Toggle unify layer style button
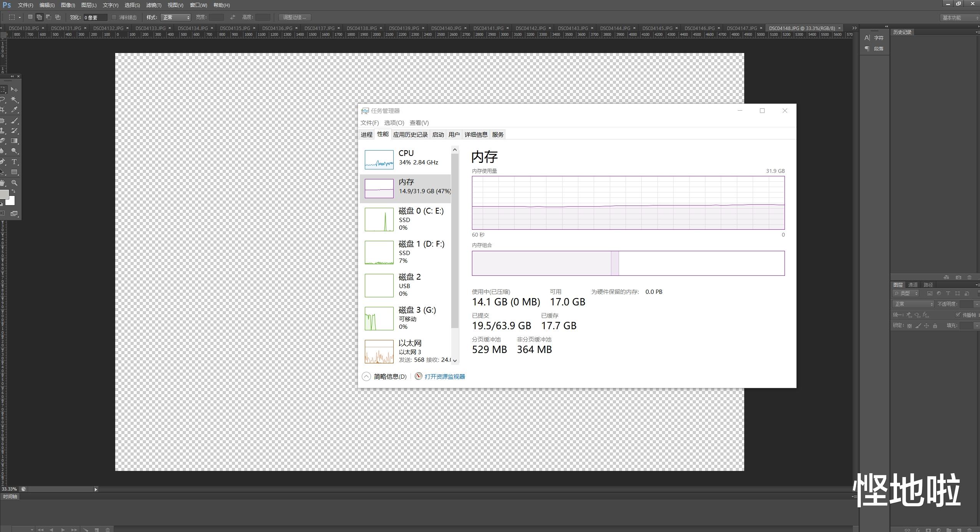 tap(926, 315)
